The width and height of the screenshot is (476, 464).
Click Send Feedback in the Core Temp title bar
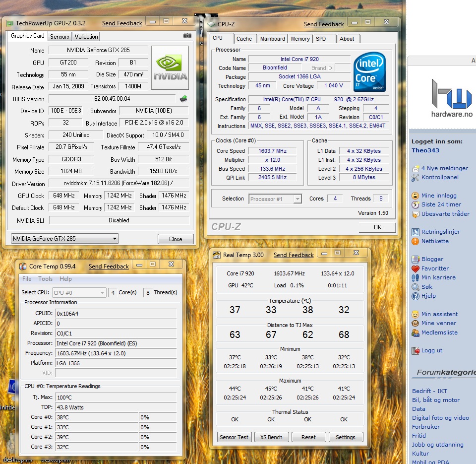[x=109, y=266]
